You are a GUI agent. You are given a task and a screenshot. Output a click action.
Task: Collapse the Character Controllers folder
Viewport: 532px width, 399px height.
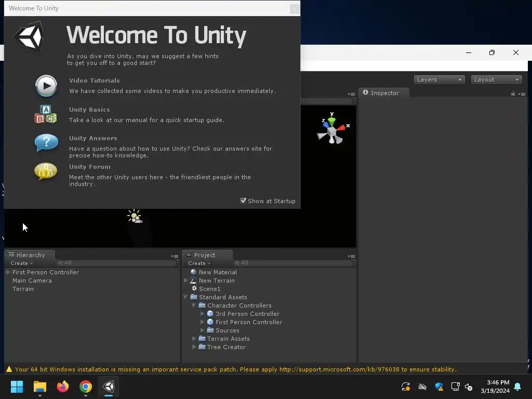coord(194,305)
